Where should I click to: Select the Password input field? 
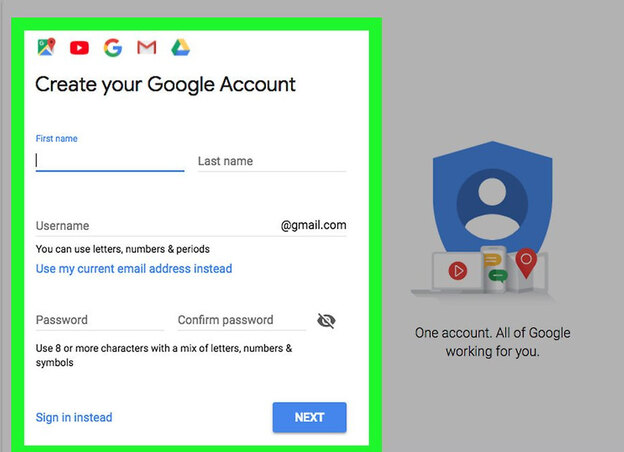[100, 320]
